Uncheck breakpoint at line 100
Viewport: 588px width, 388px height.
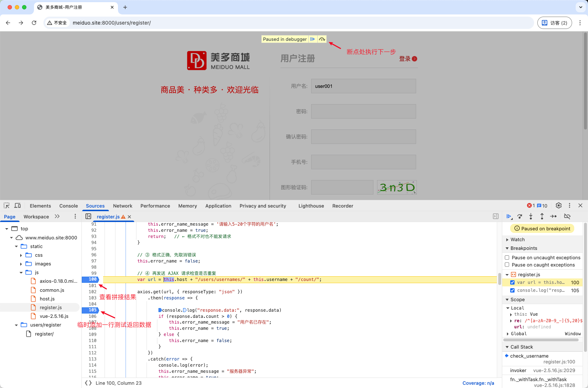[512, 282]
